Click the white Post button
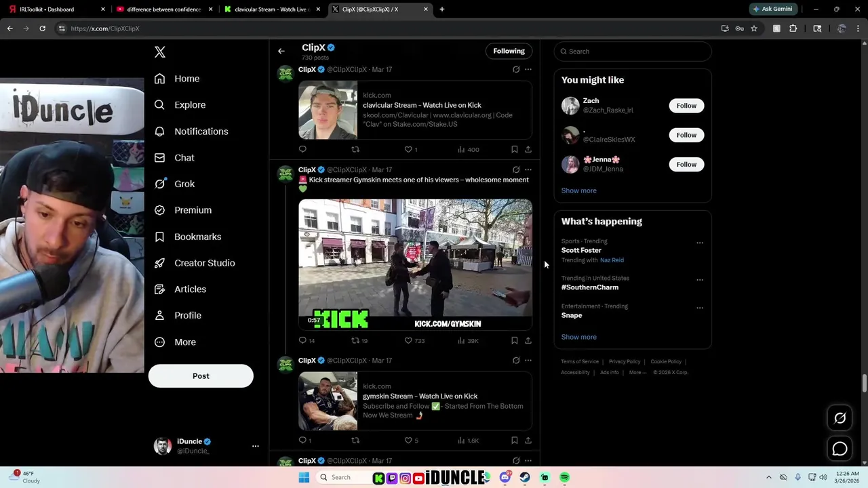The height and width of the screenshot is (488, 868). click(x=201, y=376)
